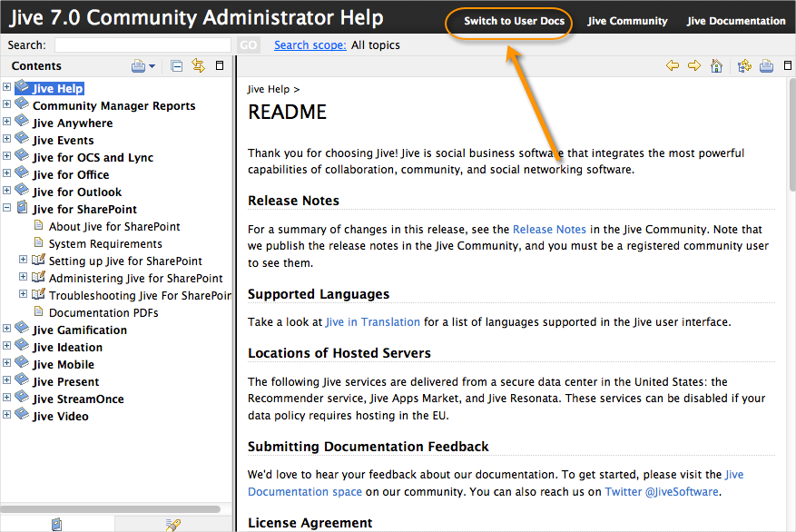Maximize the topic pane
Screen dimensions: 796x532
(x=788, y=65)
